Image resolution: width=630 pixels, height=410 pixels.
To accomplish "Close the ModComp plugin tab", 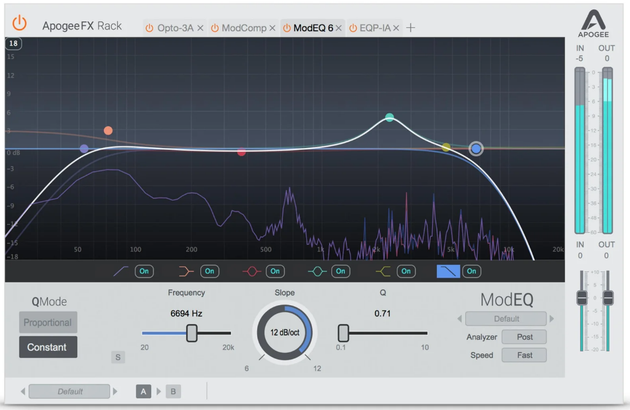I will pyautogui.click(x=272, y=28).
